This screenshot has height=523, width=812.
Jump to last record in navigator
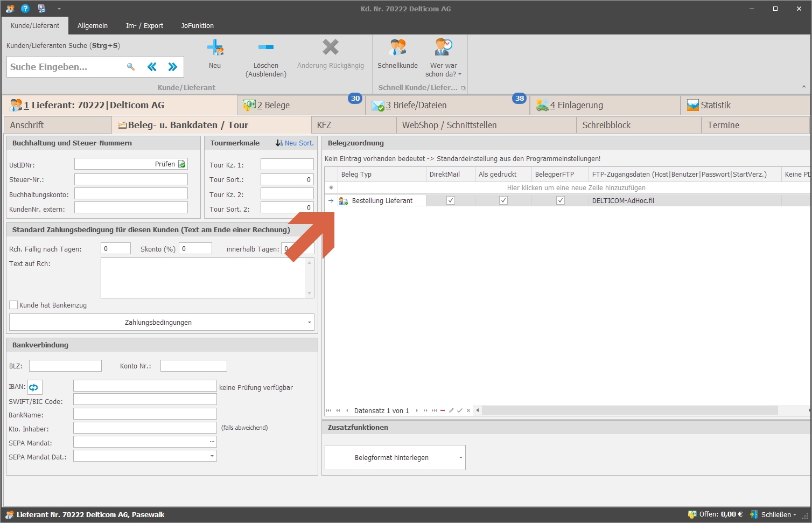point(434,410)
